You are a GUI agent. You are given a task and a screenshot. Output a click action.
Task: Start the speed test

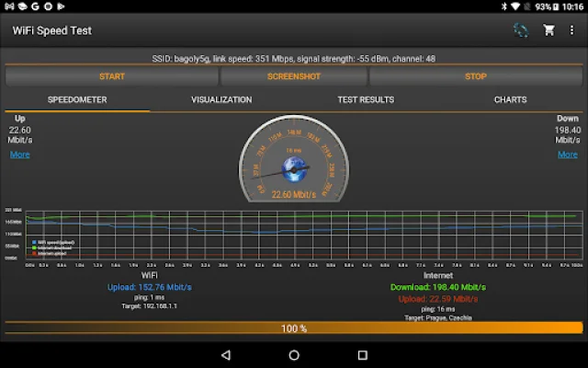pos(111,76)
